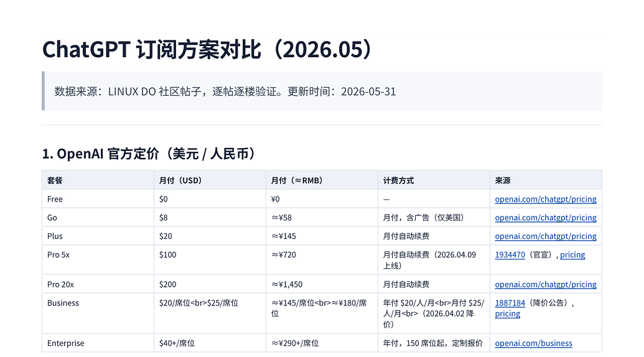Open the pricing link in Plus row
Screen dimensions: 644x357
pos(546,236)
